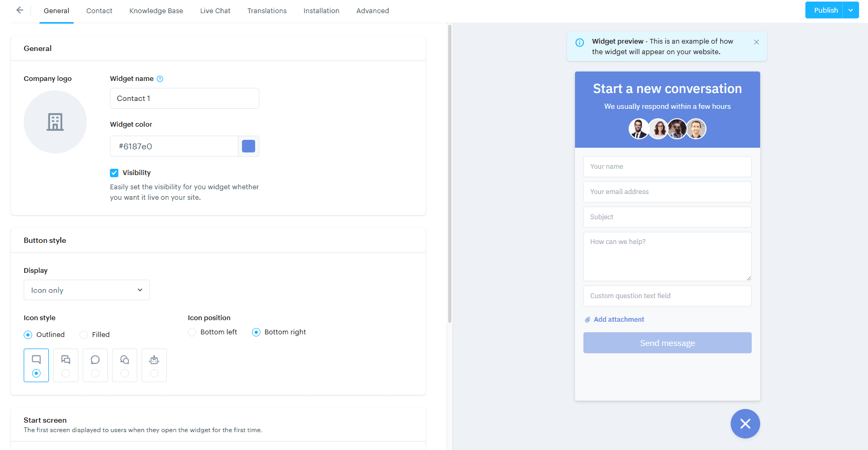Open the Translations tab

click(267, 11)
